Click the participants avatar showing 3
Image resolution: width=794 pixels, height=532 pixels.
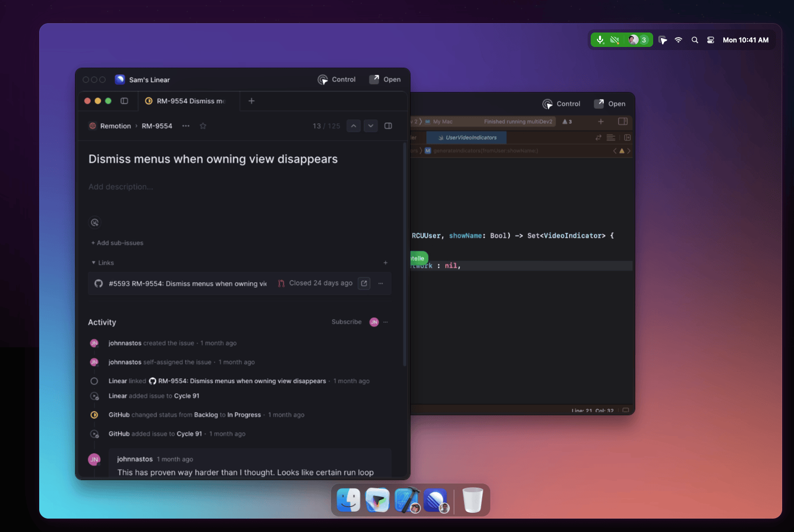coord(637,40)
